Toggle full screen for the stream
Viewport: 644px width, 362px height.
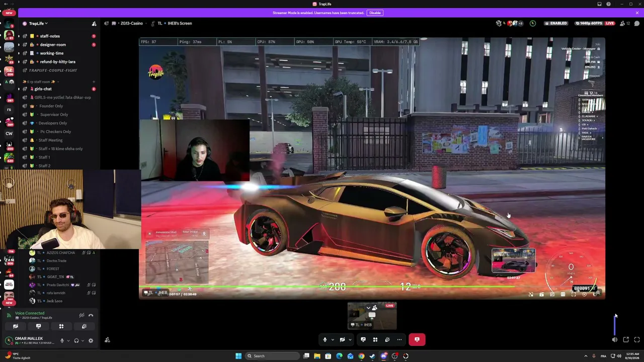[637, 340]
